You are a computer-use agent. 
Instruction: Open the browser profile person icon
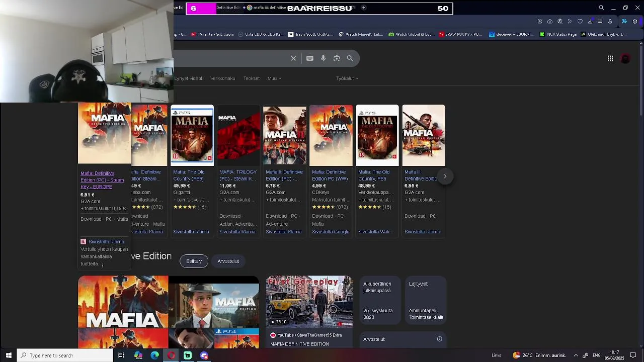coord(610,21)
